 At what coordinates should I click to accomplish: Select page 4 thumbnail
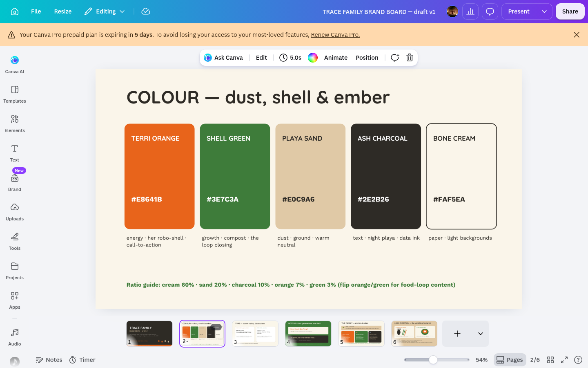(x=308, y=334)
